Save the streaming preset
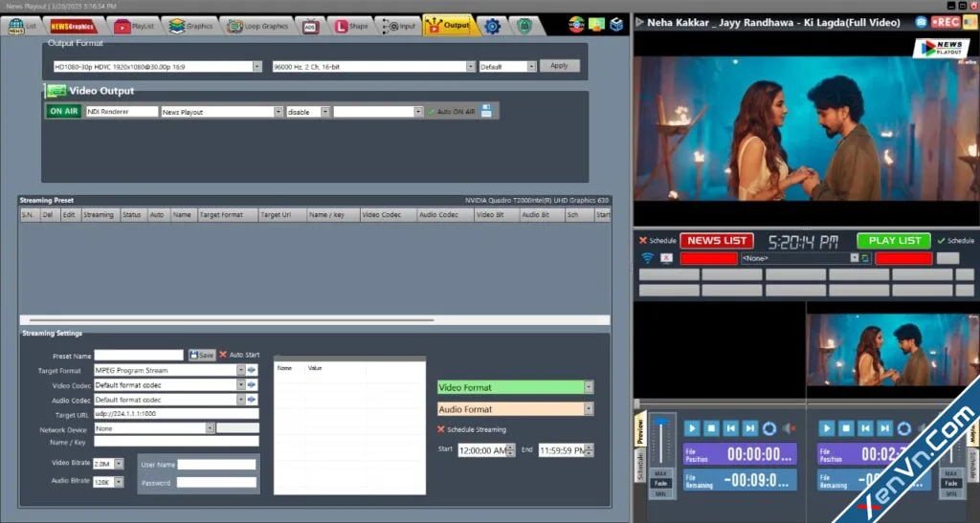Viewport: 980px width, 523px height. [x=201, y=355]
